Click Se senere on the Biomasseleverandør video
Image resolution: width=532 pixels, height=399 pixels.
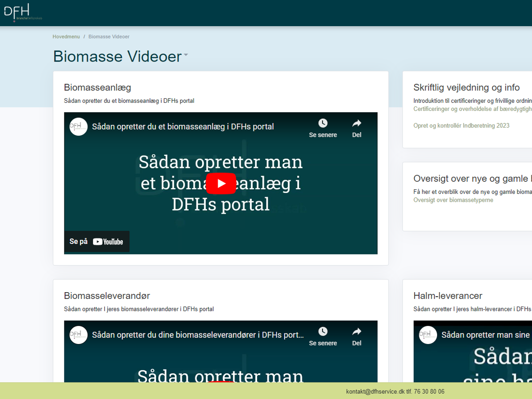click(x=323, y=336)
